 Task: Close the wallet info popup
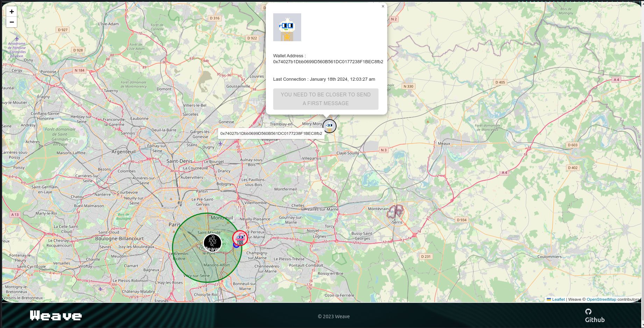pos(383,6)
